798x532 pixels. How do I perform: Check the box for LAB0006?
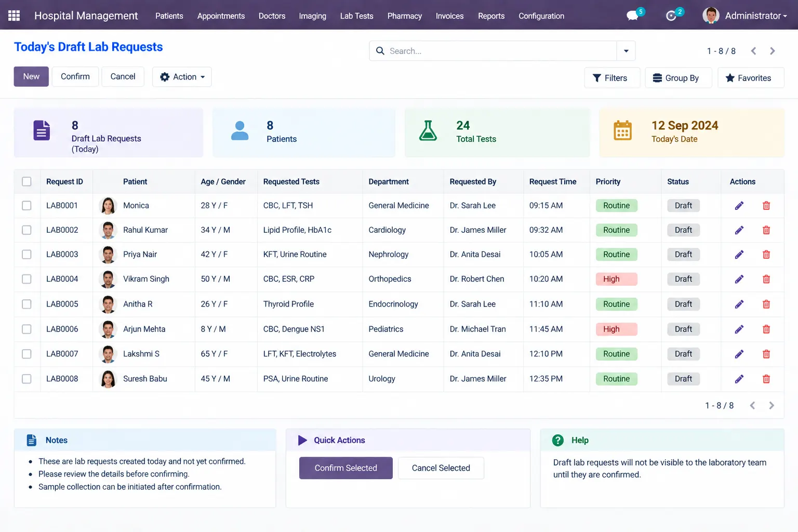click(26, 329)
